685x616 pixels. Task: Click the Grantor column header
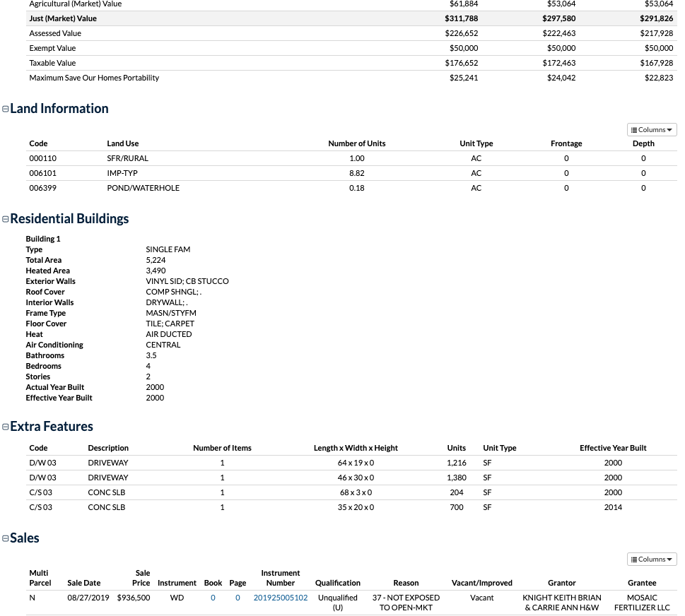[562, 583]
